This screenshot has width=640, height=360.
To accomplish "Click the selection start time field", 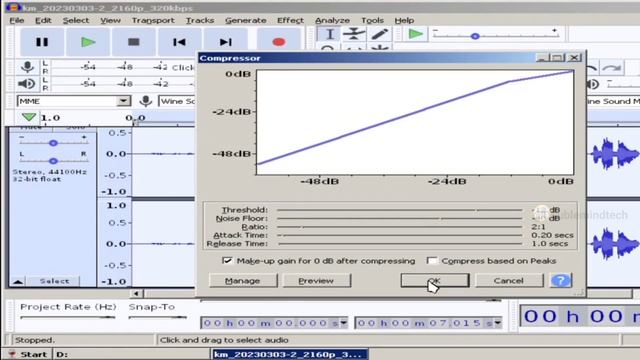I will tap(271, 323).
